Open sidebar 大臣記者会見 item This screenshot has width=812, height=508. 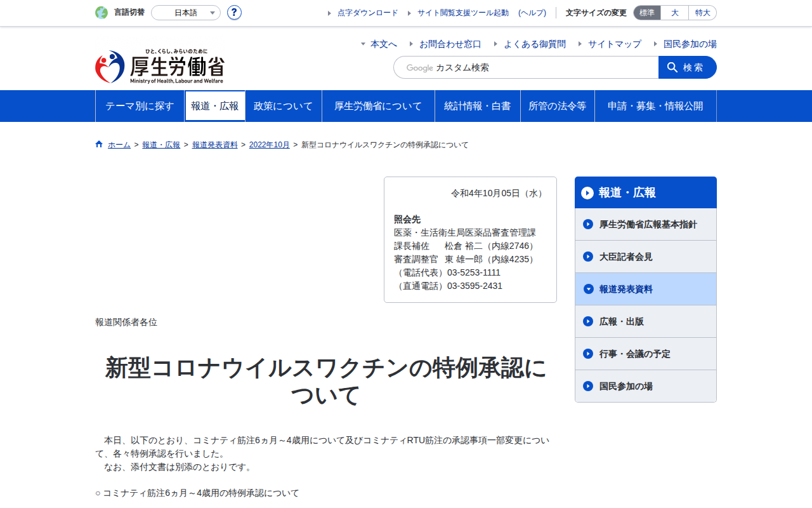point(646,257)
